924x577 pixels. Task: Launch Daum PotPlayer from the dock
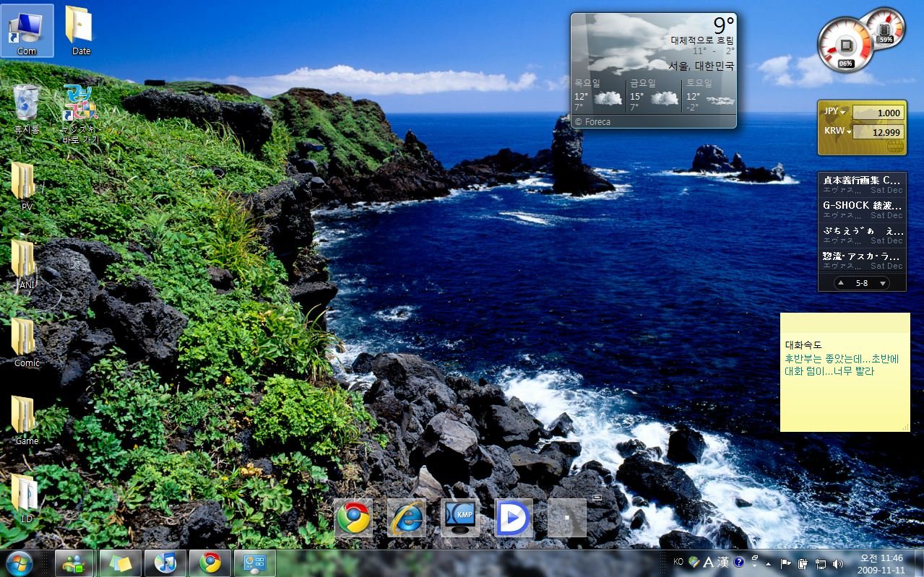[514, 518]
